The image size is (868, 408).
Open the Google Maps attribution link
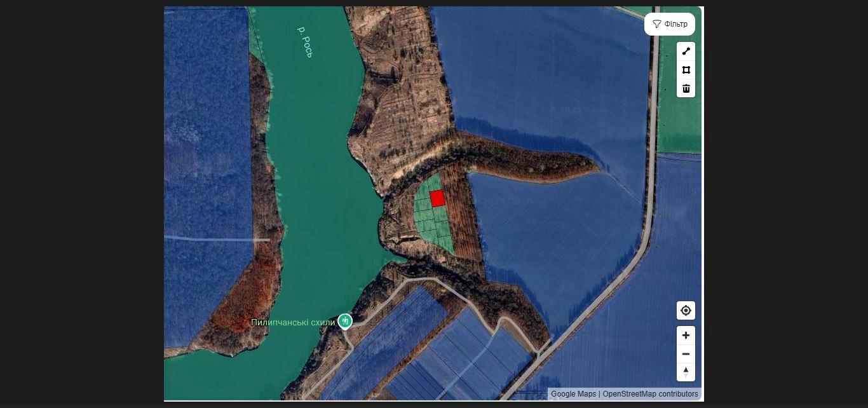pyautogui.click(x=573, y=394)
